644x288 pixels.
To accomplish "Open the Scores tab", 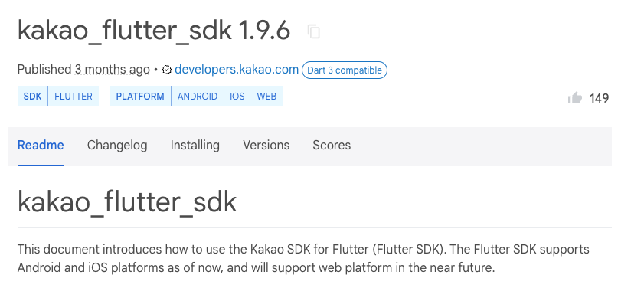I will point(332,146).
